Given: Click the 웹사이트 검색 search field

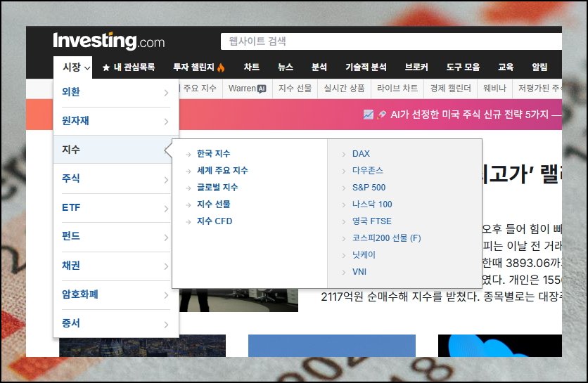Looking at the screenshot, I should [x=391, y=41].
